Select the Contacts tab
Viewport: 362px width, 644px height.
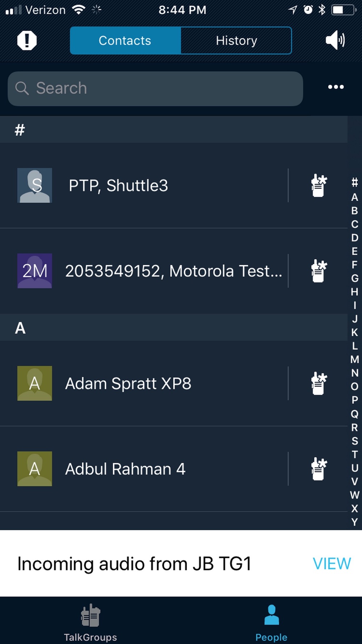tap(125, 41)
